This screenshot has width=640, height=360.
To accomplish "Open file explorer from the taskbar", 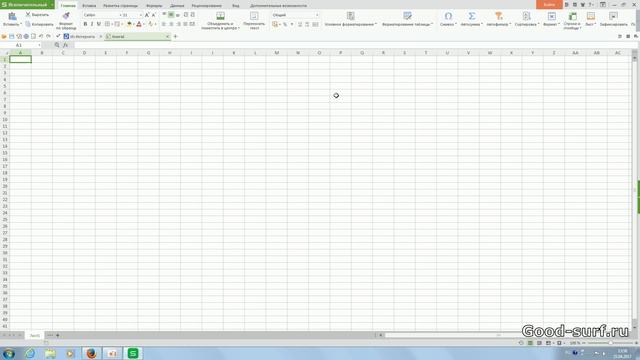I will (x=50, y=353).
